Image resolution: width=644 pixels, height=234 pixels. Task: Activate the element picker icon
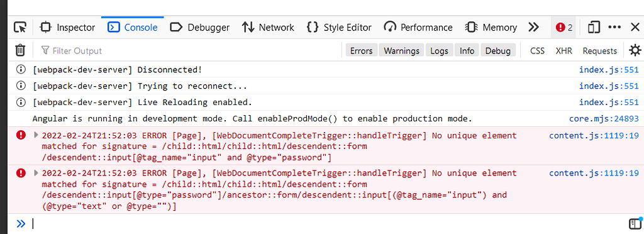(20, 28)
